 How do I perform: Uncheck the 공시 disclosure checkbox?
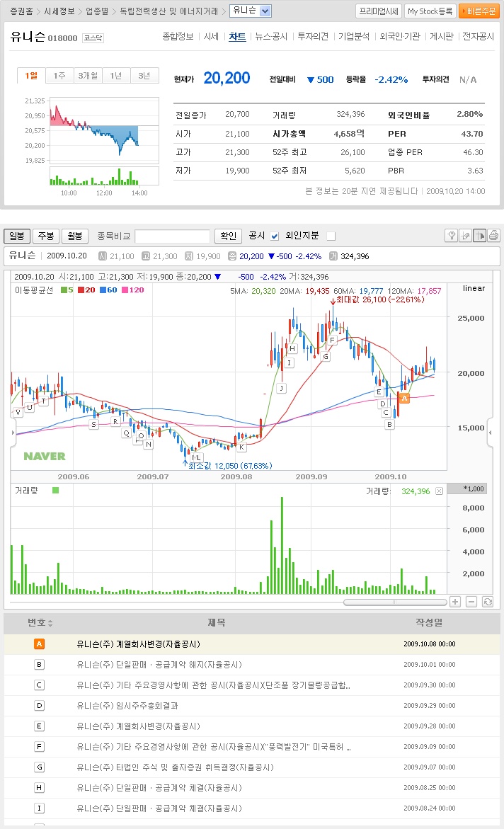tap(275, 236)
